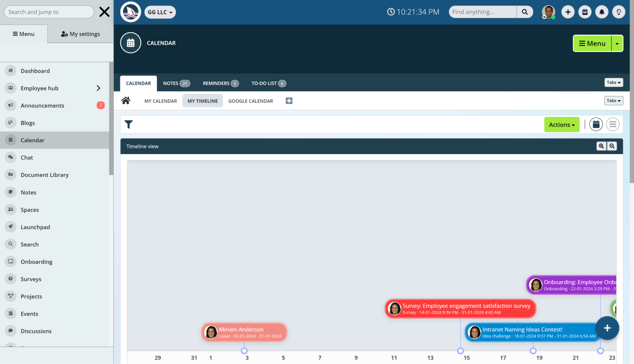Screen dimensions: 634x364
Task: Zoom out of the timeline view
Action: tap(612, 146)
